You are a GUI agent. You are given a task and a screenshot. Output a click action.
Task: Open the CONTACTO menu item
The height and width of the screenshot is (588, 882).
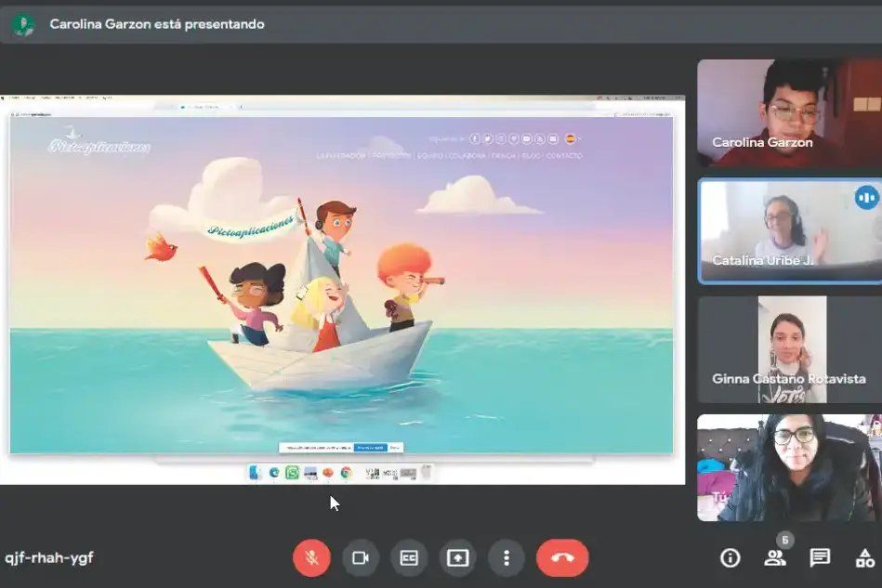click(x=564, y=156)
